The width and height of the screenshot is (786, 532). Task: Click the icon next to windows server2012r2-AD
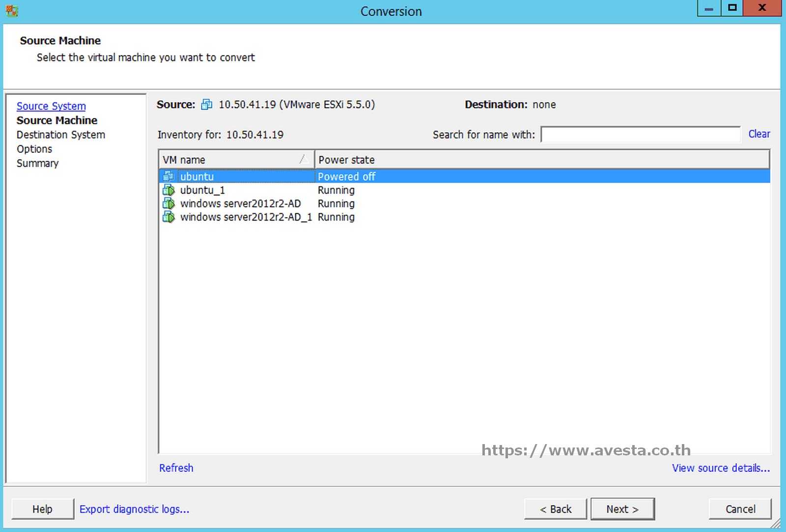click(x=169, y=203)
